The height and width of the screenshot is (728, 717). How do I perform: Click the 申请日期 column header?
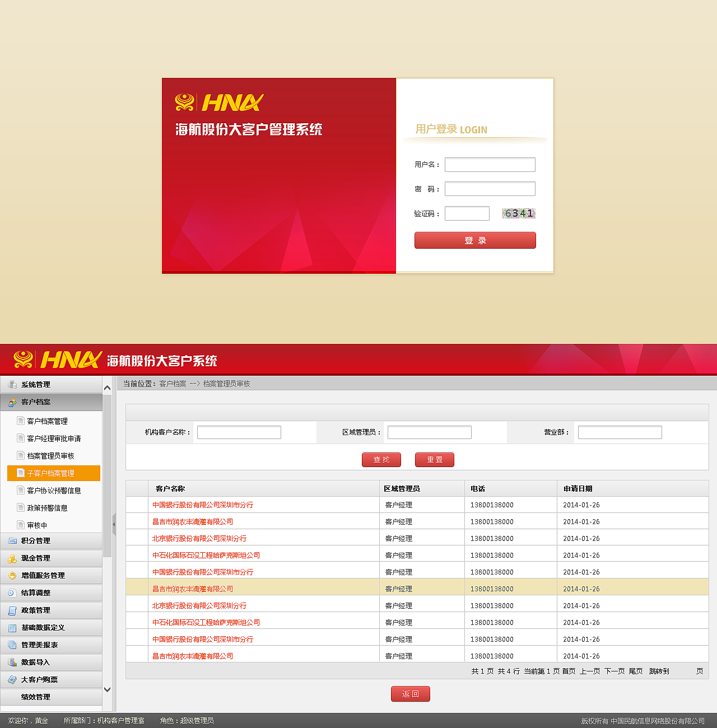(578, 489)
